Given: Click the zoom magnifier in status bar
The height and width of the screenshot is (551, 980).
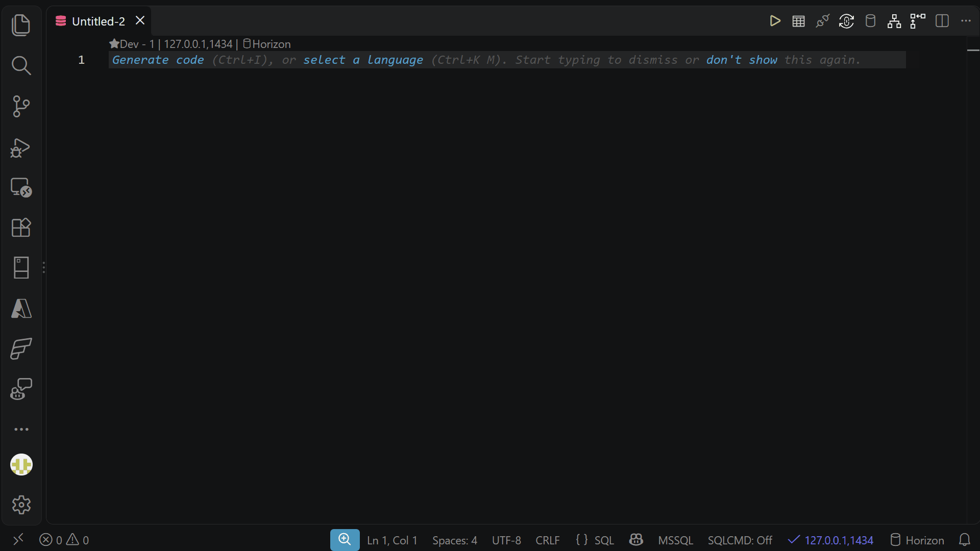Looking at the screenshot, I should pos(345,540).
